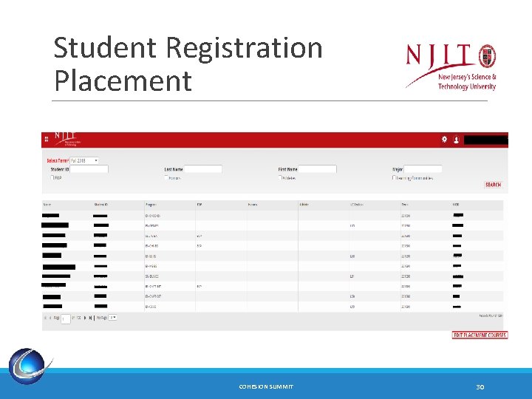Jump to the last results page arrow
Image resolution: width=532 pixels, height=399 pixels.
click(x=90, y=318)
